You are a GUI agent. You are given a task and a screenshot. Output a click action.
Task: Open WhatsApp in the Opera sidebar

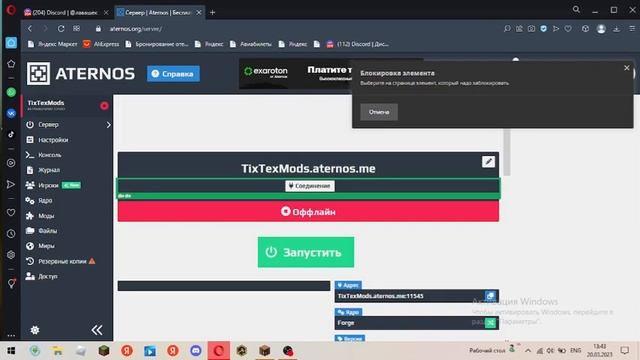[11, 92]
